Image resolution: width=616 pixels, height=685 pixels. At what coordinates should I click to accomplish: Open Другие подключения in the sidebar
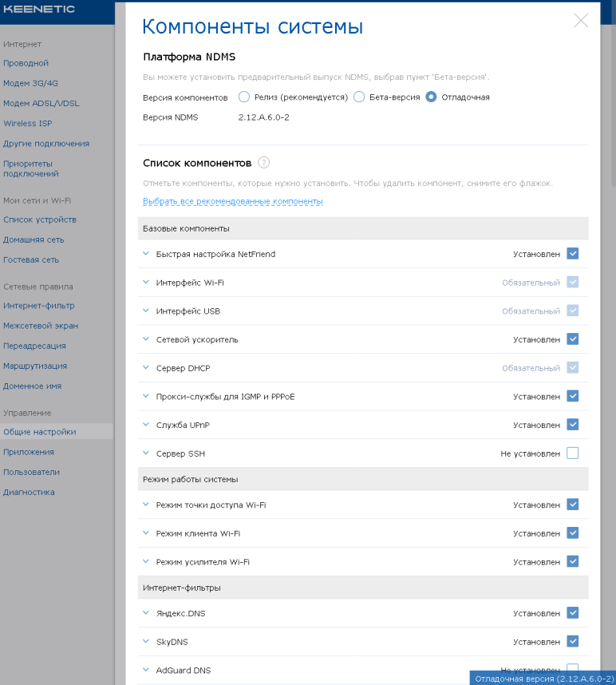click(x=46, y=144)
